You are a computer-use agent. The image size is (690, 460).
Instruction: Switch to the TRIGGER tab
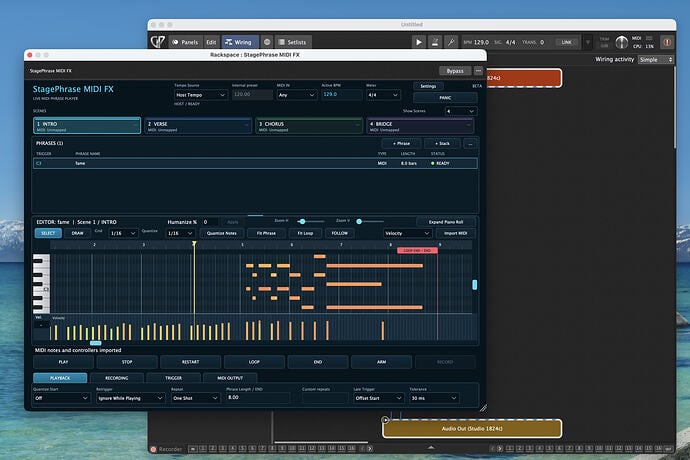pos(173,378)
